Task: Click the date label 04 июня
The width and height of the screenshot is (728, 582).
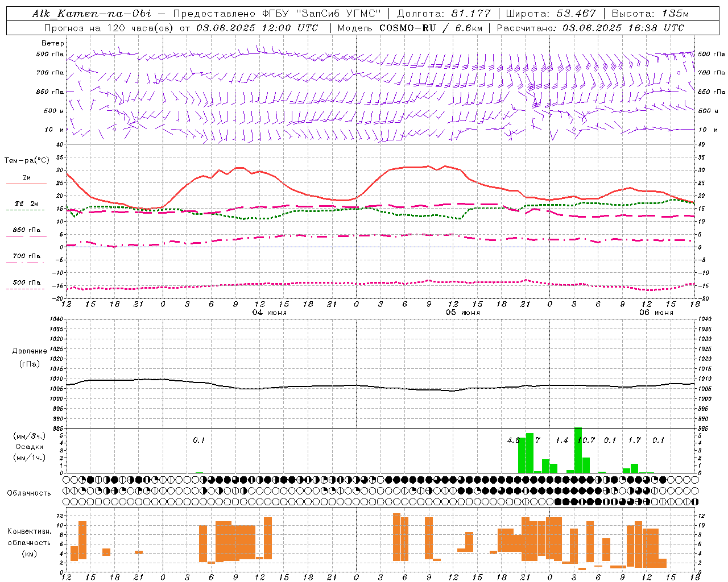Action: 270,313
